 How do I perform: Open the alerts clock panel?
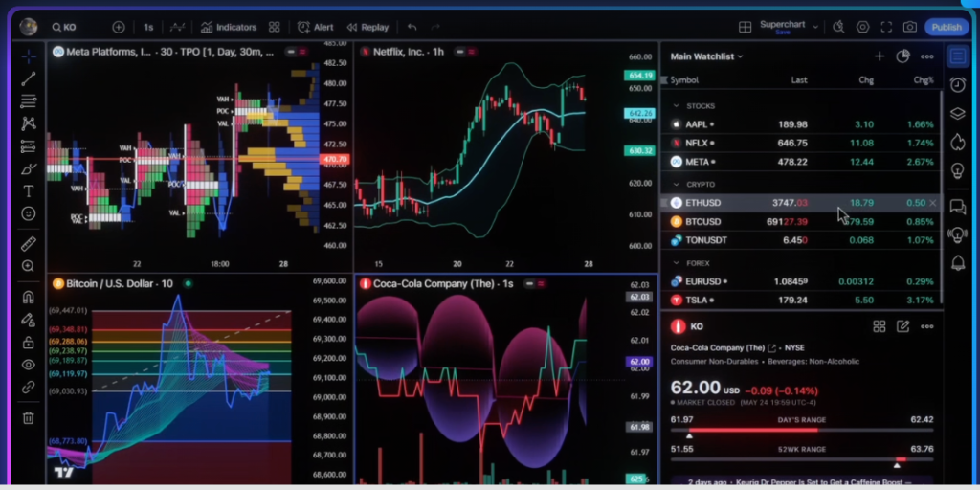957,84
